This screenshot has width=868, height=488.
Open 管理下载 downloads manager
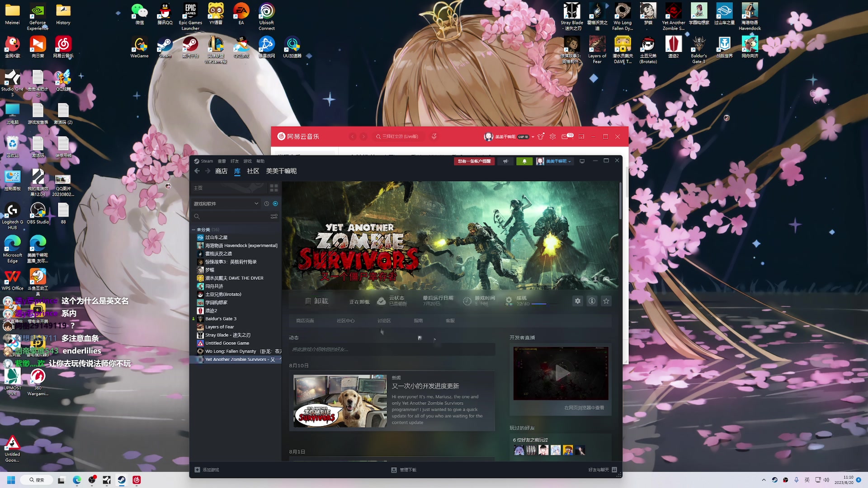coord(404,470)
